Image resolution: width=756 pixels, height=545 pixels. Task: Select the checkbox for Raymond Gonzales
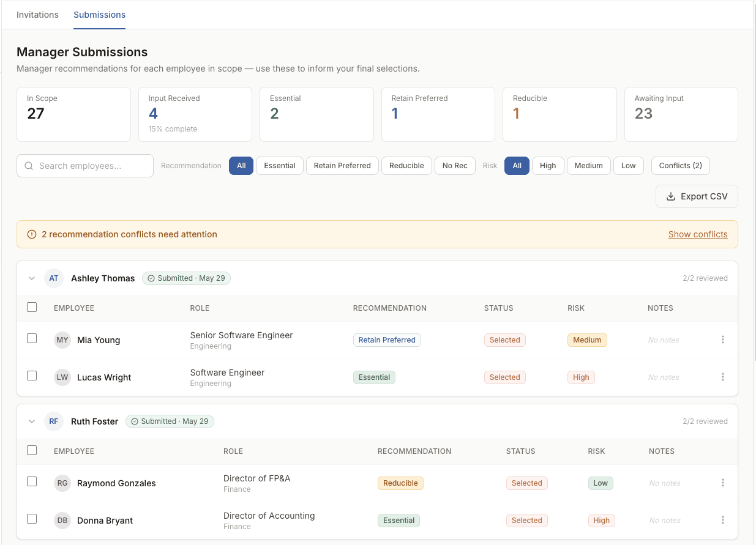pos(32,481)
